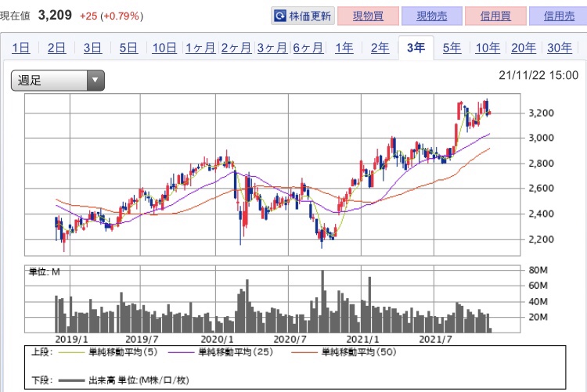The width and height of the screenshot is (587, 392).
Task: Switch chart to 6ヶ月 range
Action: coord(308,48)
